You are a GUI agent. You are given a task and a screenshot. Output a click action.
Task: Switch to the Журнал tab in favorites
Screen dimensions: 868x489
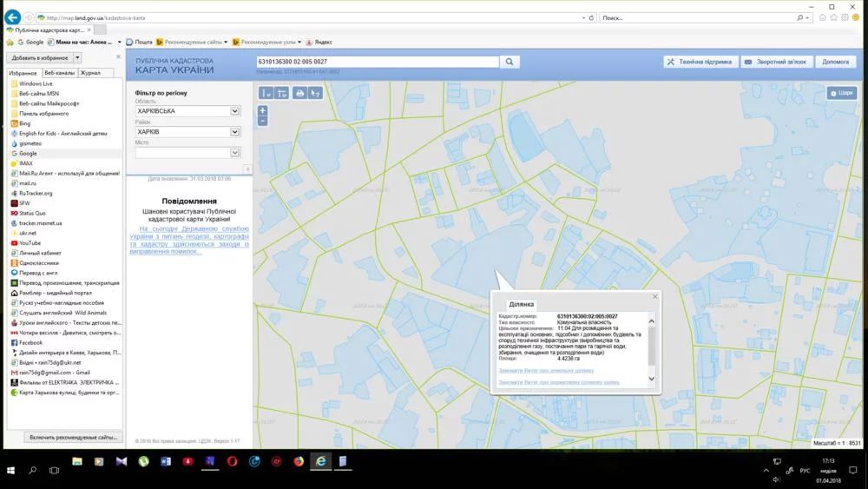[x=90, y=73]
